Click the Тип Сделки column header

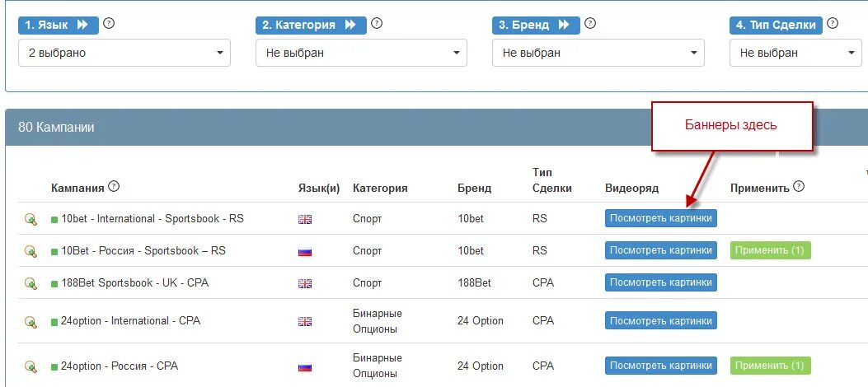(x=552, y=180)
